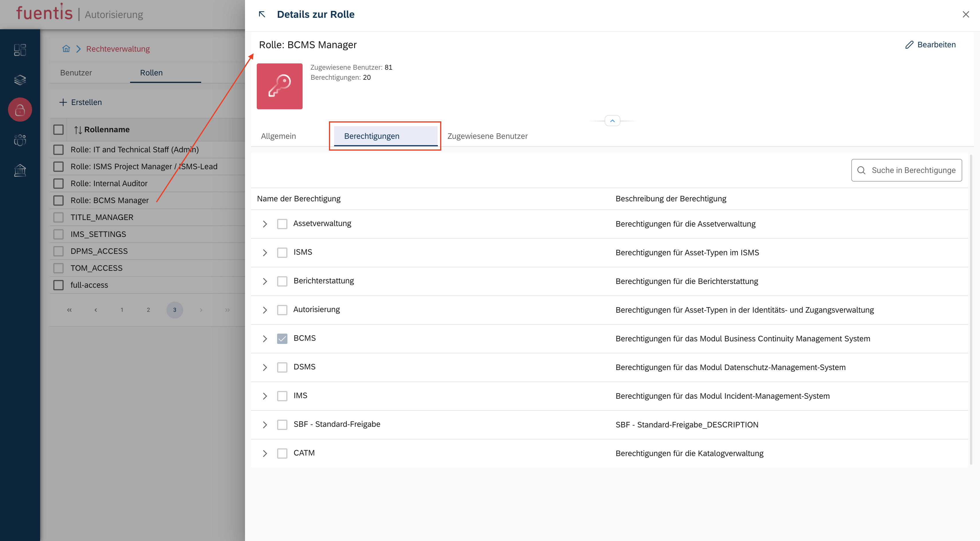The image size is (980, 541).
Task: Click the red key role image
Action: (280, 86)
